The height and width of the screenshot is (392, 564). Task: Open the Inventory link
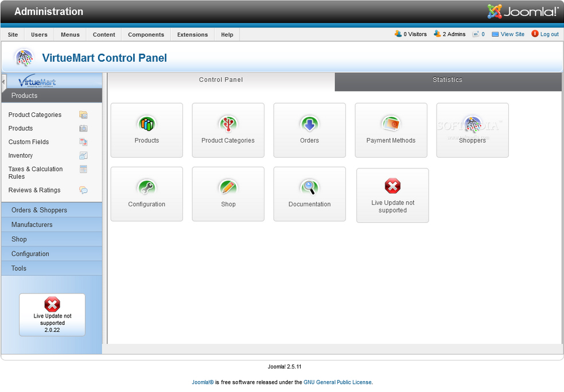click(x=21, y=155)
